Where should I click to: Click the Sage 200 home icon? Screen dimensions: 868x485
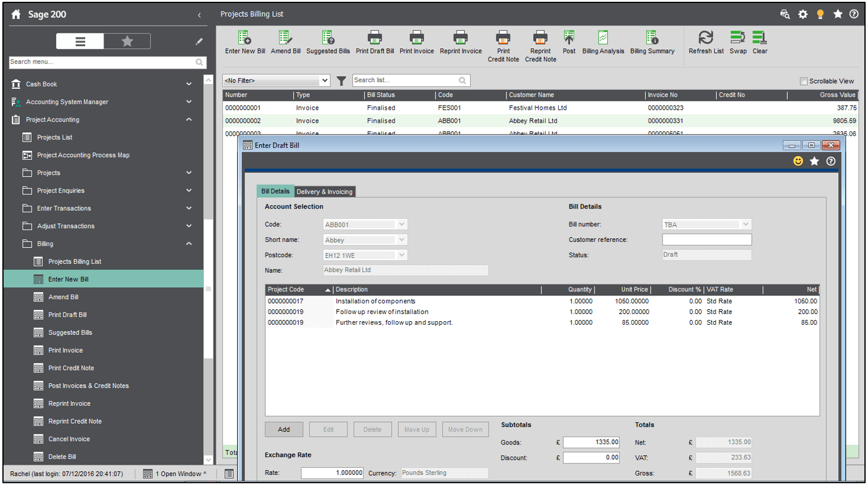[x=16, y=14]
